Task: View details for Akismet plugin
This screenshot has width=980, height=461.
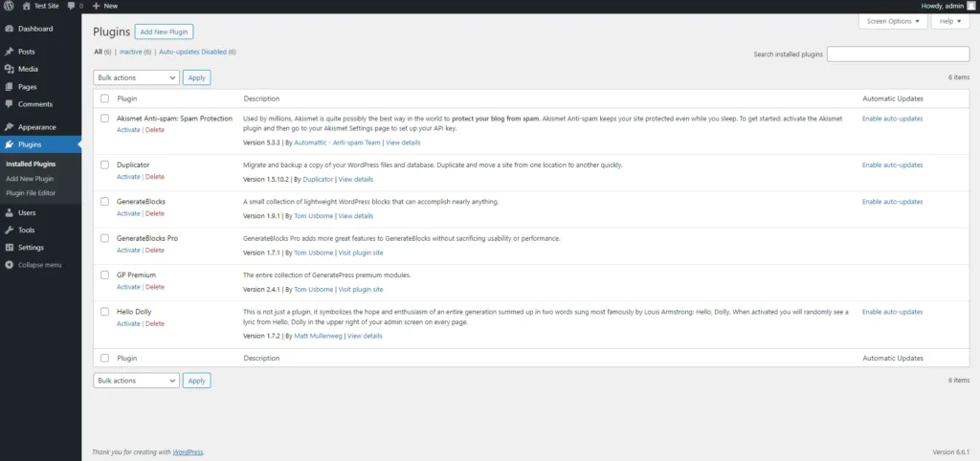Action: coord(403,143)
